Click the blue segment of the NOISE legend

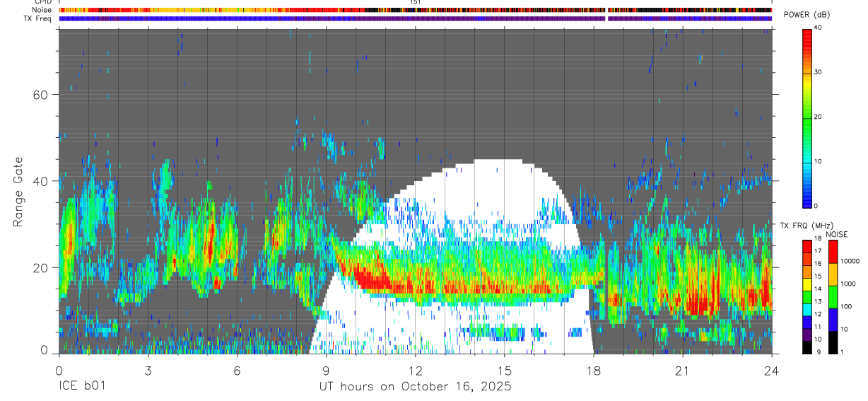833,320
